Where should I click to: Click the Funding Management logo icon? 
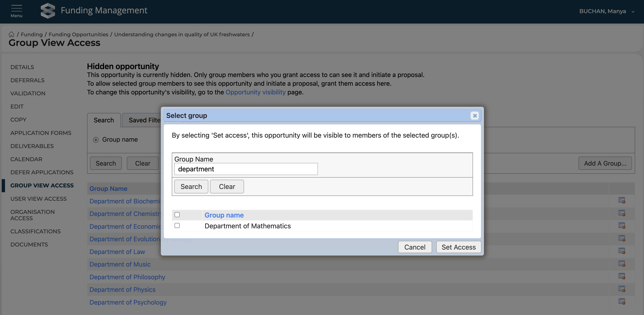tap(47, 11)
